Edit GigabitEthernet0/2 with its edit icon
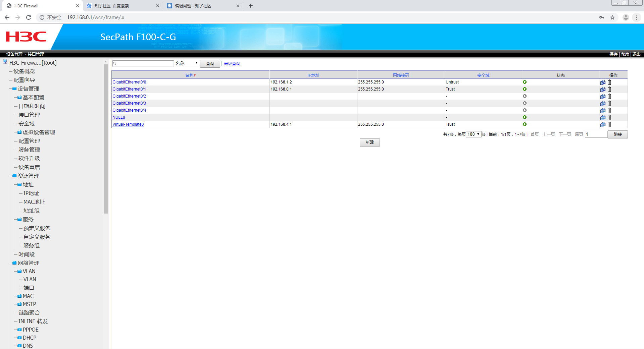The width and height of the screenshot is (644, 349). click(603, 96)
